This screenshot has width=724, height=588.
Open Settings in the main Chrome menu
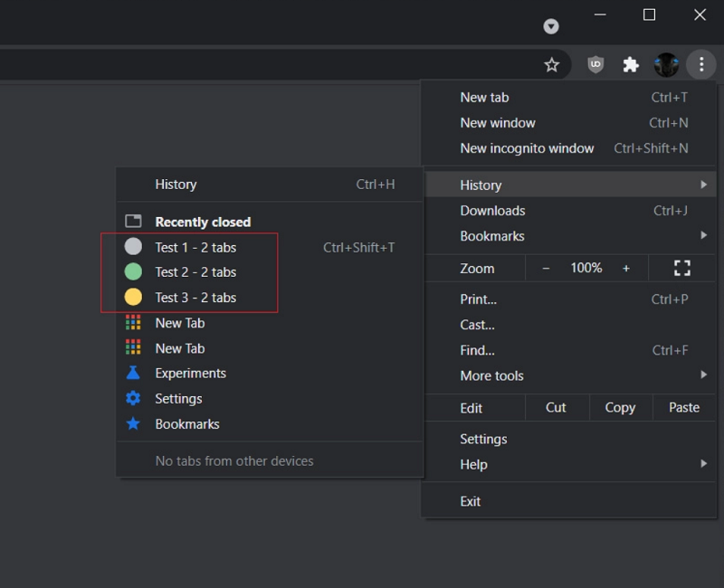click(569, 439)
